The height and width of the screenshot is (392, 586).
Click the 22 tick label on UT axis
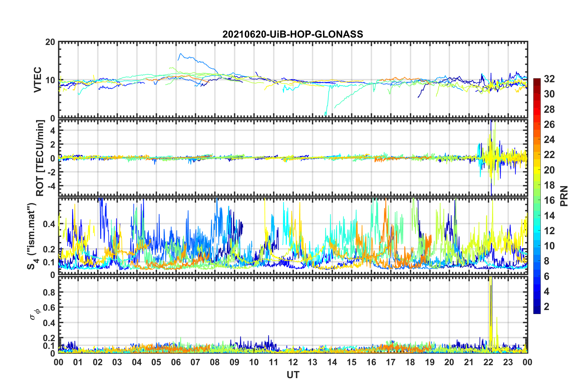click(x=488, y=362)
